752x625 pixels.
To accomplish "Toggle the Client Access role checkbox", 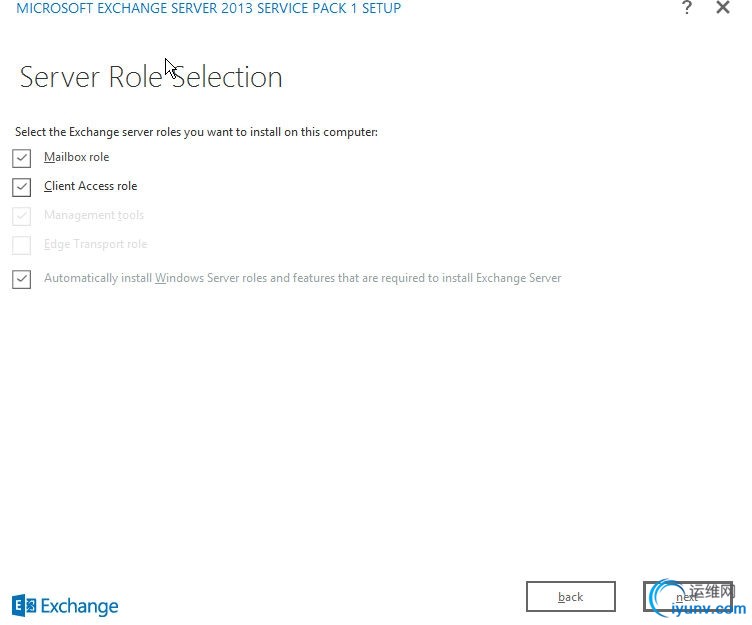I will point(22,187).
